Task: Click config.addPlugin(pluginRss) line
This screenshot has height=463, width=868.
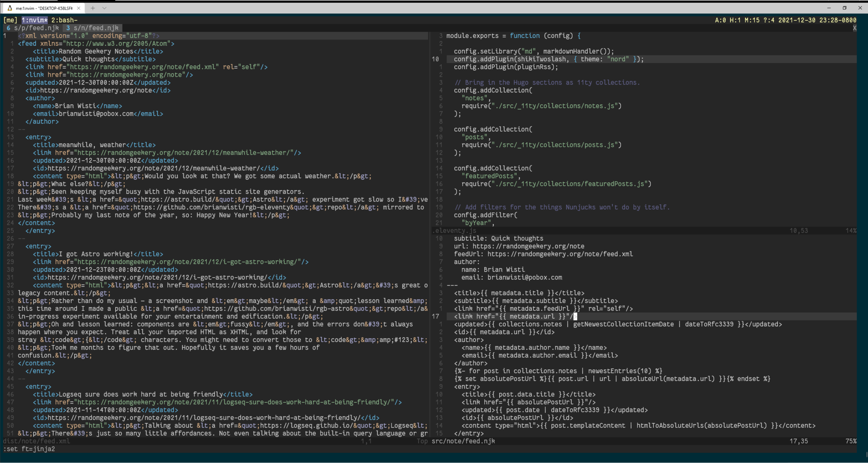Action: click(x=506, y=67)
